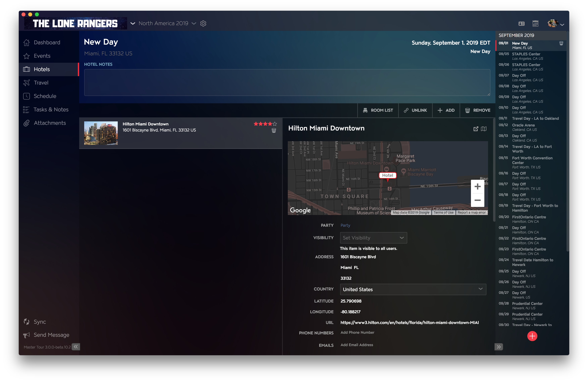588x382 pixels.
Task: Select 09/28 Prudential Center day
Action: (531, 306)
